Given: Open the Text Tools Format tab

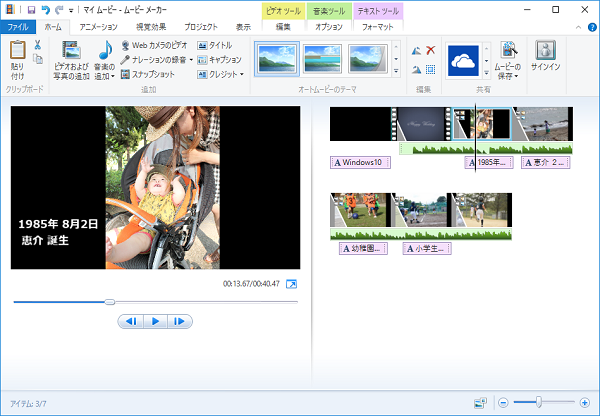Looking at the screenshot, I should coord(378,27).
